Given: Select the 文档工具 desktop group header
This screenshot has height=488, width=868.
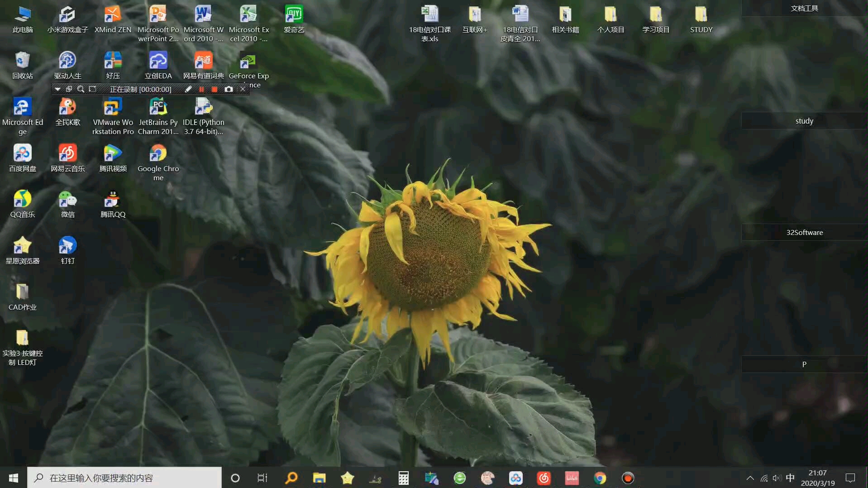Looking at the screenshot, I should pyautogui.click(x=804, y=9).
